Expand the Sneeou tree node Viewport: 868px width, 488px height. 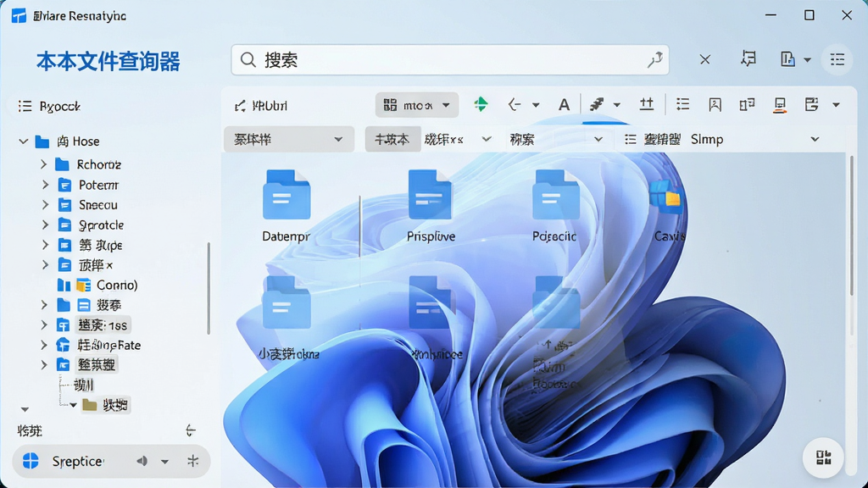[x=46, y=205]
